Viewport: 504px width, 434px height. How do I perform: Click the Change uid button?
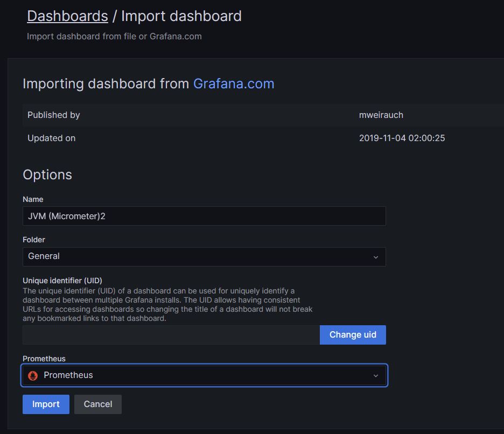point(353,335)
